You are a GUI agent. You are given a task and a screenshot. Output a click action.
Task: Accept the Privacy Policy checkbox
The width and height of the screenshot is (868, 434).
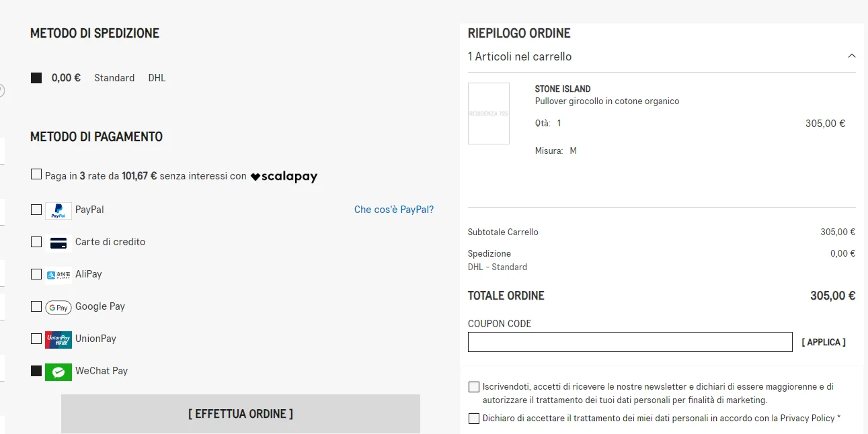tap(474, 419)
